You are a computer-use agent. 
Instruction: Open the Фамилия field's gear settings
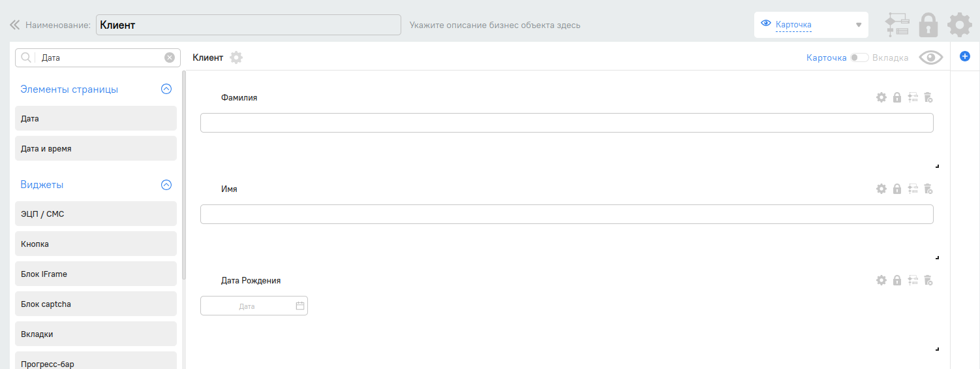coord(881,97)
